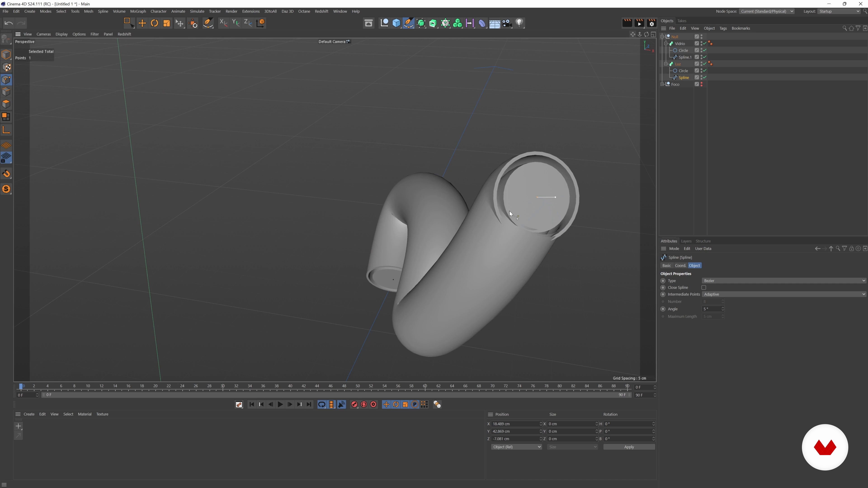Collapse the Luz tree item
Viewport: 868px width, 488px height.
point(666,64)
